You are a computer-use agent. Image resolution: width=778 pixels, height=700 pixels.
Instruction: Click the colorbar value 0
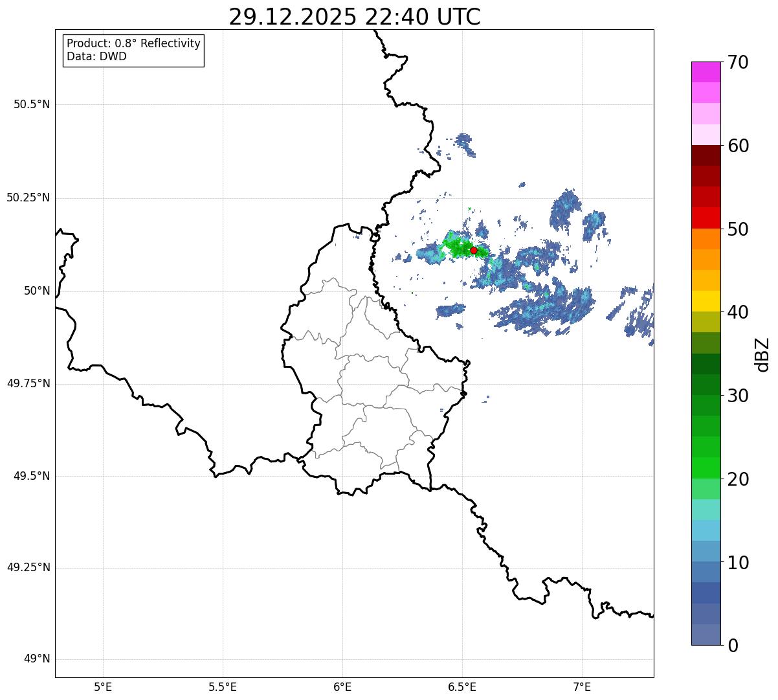click(x=733, y=646)
